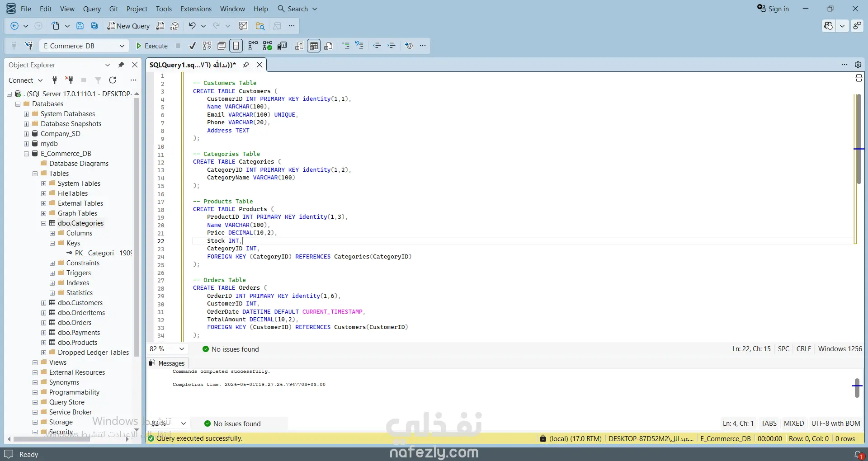This screenshot has width=868, height=461.
Task: Open the Project menu
Action: pos(137,9)
